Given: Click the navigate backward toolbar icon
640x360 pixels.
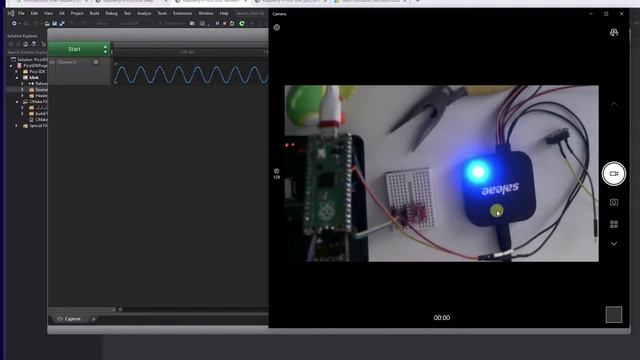Looking at the screenshot, I should pos(14,24).
